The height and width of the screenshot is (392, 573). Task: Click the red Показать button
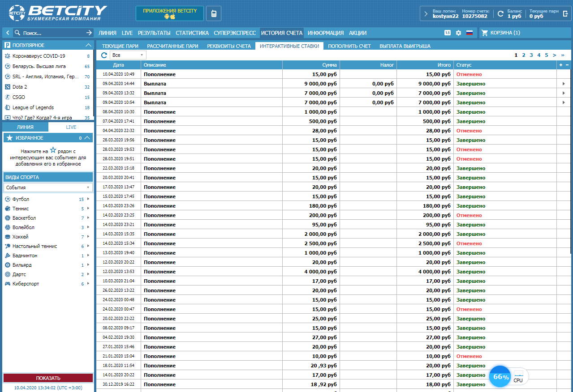[x=48, y=378]
